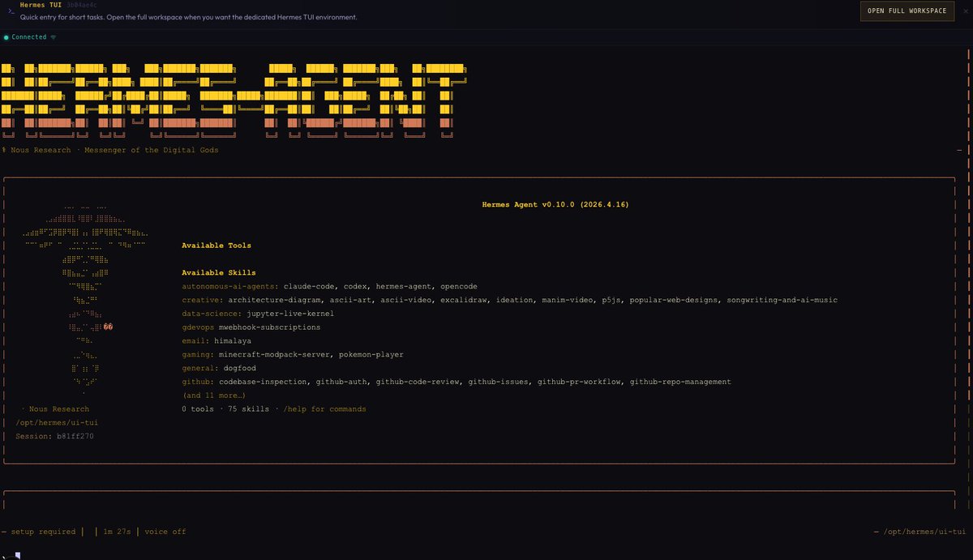This screenshot has height=560, width=973.
Task: Click the 'Connected' status label
Action: point(29,37)
